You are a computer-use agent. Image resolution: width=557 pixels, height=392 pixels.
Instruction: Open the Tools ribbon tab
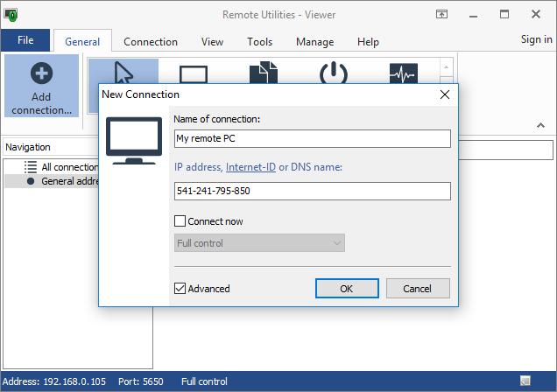coord(259,41)
